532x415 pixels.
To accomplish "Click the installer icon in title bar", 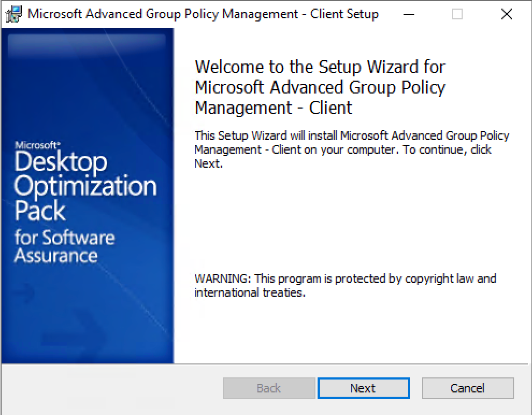I will coord(13,15).
